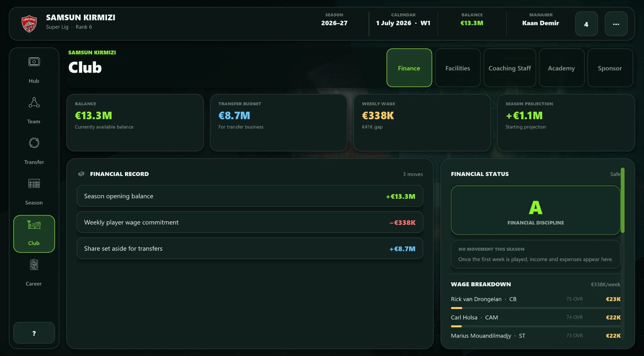Click the Super Lig Rank 6 subtitle
644x356 pixels.
(x=69, y=27)
